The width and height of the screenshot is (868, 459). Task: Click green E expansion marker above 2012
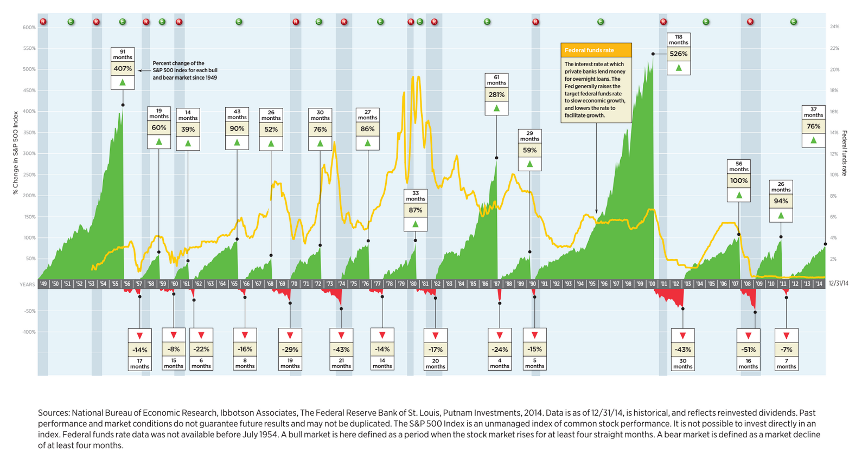coord(794,22)
